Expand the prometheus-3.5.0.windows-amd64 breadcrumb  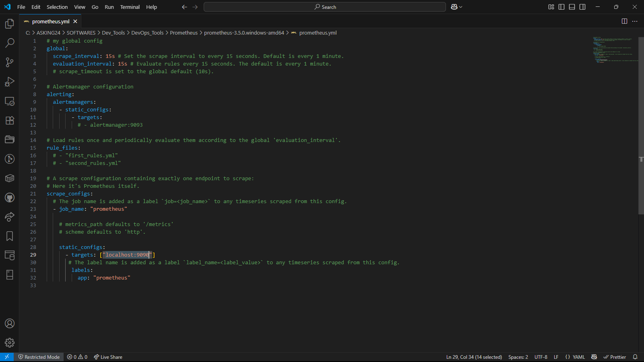[244, 33]
